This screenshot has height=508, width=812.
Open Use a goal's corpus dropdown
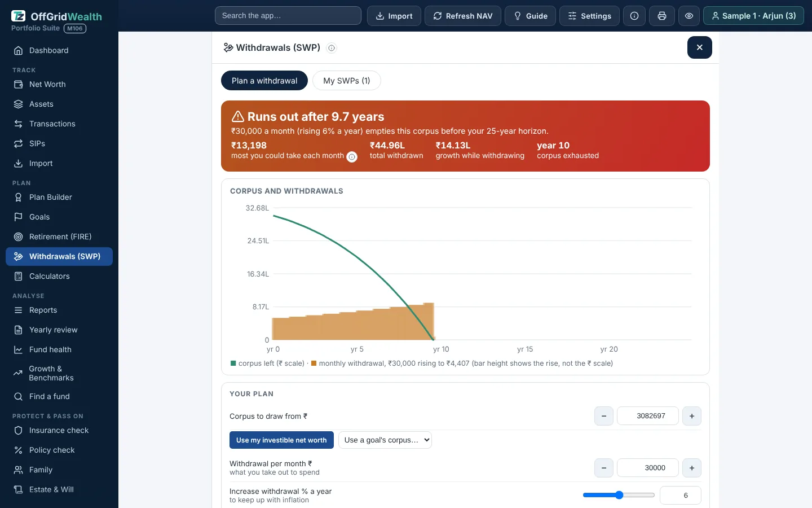click(385, 440)
